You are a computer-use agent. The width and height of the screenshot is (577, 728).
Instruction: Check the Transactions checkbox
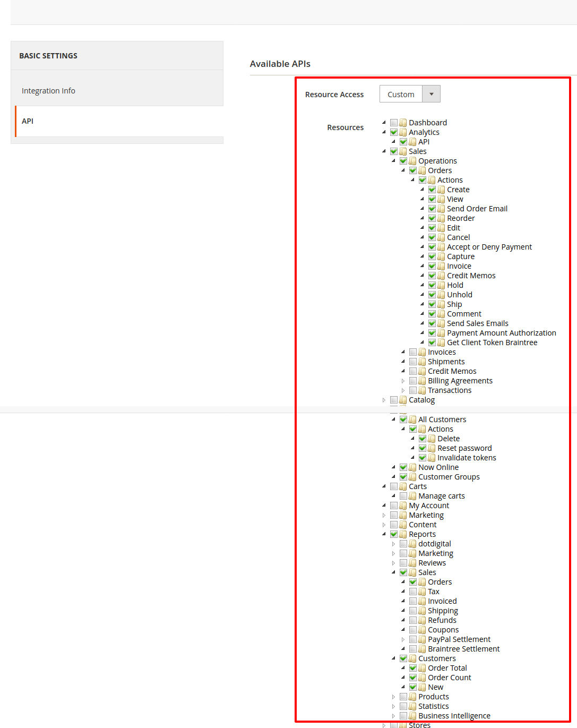[x=413, y=390]
